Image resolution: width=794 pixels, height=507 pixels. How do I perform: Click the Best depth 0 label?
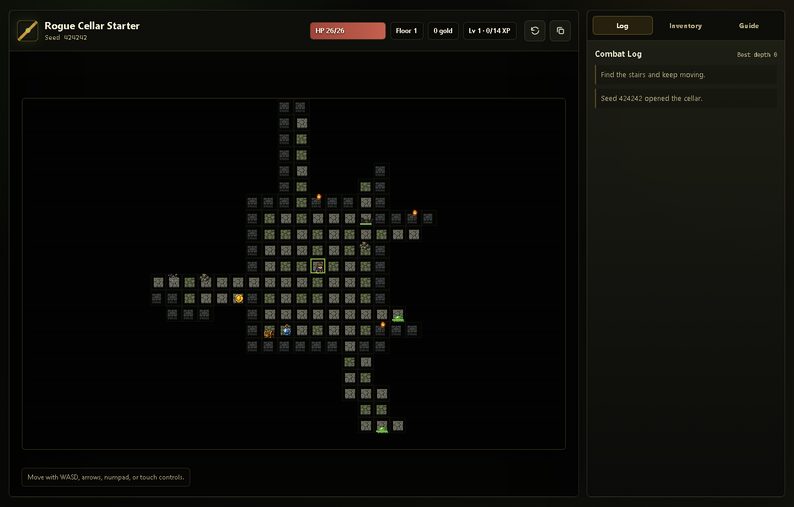tap(757, 55)
